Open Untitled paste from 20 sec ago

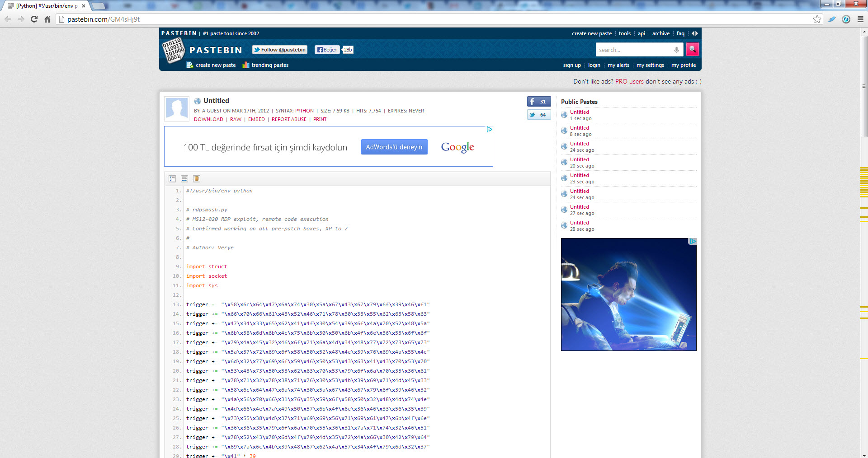[580, 159]
